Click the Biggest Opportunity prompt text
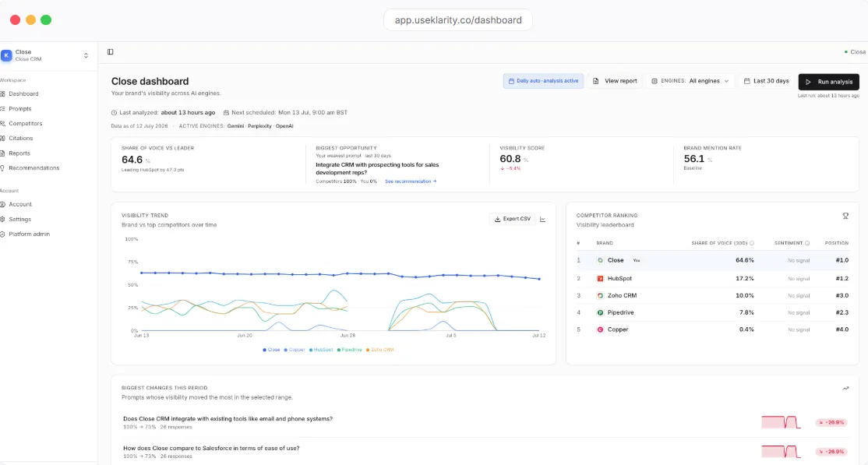868x465 pixels. [377, 169]
